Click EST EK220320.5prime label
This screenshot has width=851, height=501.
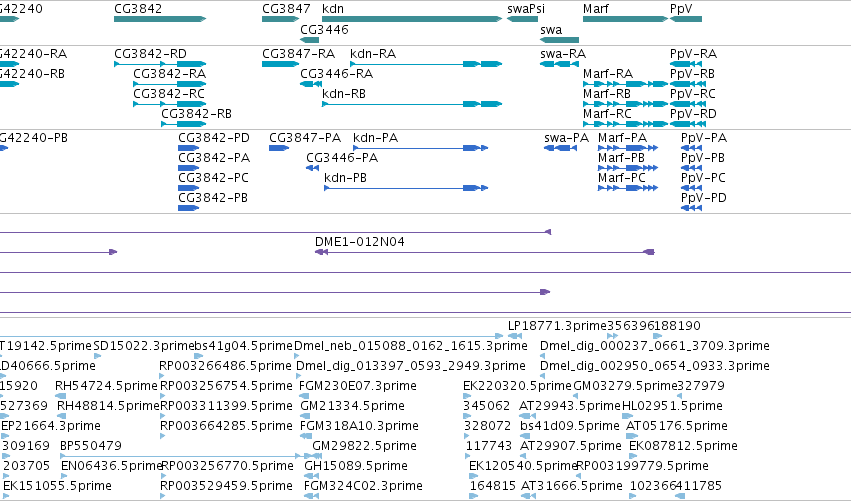pyautogui.click(x=518, y=386)
